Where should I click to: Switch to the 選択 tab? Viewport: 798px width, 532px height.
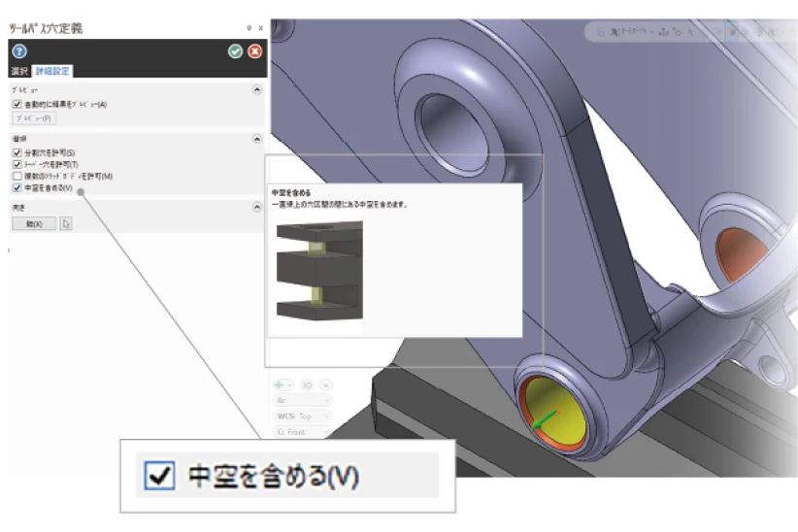pyautogui.click(x=19, y=72)
